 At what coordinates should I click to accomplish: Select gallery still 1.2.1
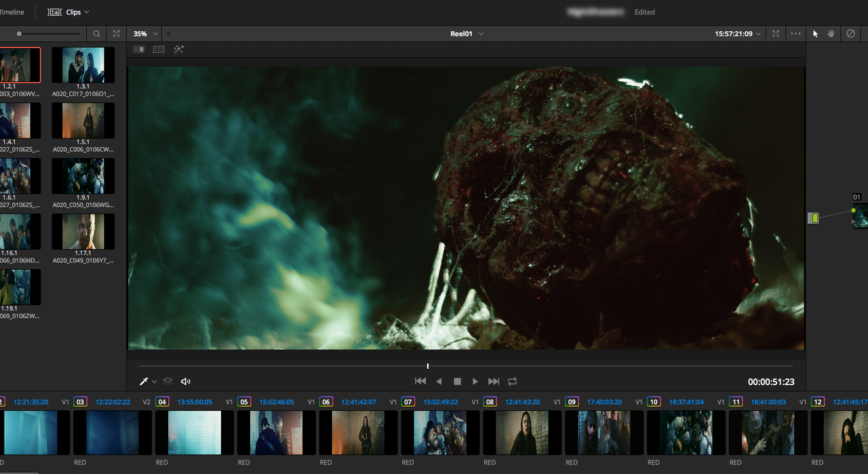[x=20, y=65]
